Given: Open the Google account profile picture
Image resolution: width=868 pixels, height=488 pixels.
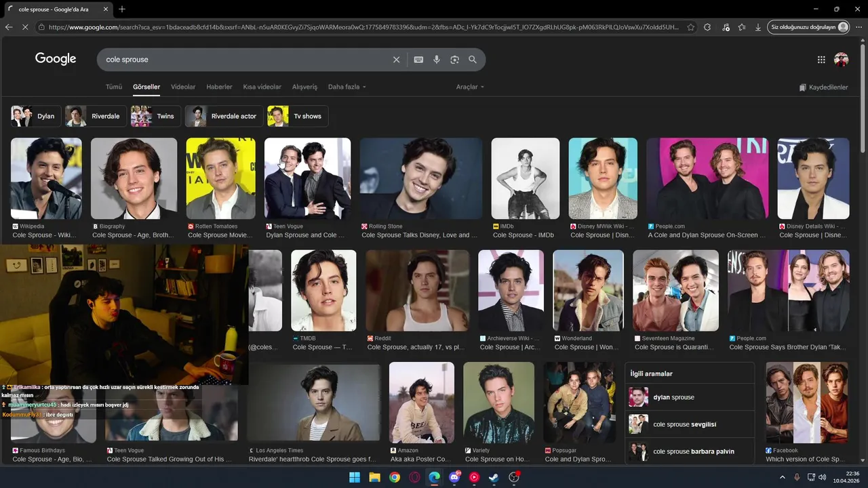Looking at the screenshot, I should [x=842, y=60].
